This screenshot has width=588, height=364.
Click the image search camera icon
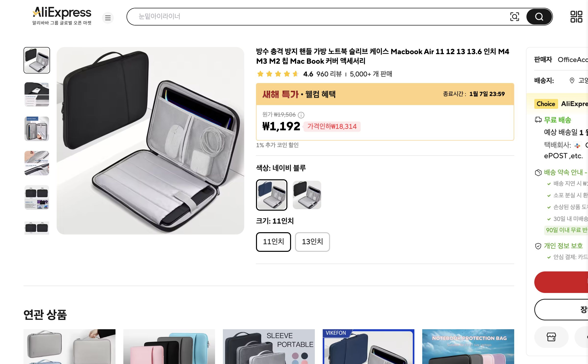pos(514,17)
